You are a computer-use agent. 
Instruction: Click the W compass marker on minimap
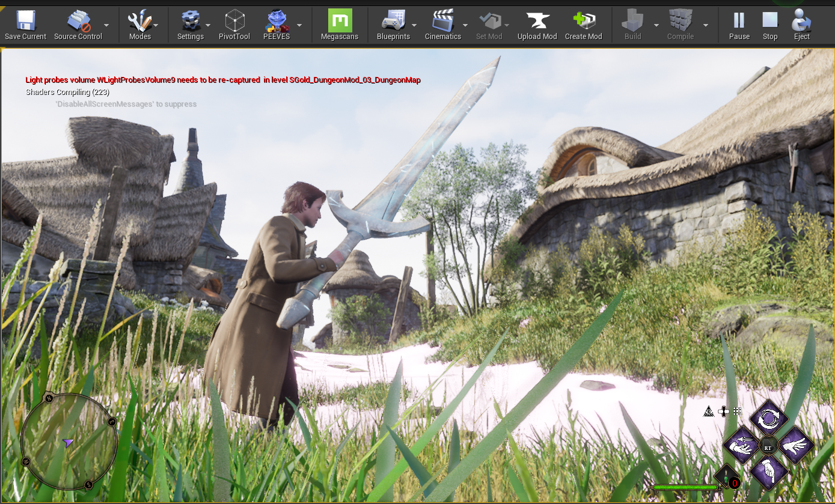[26, 461]
